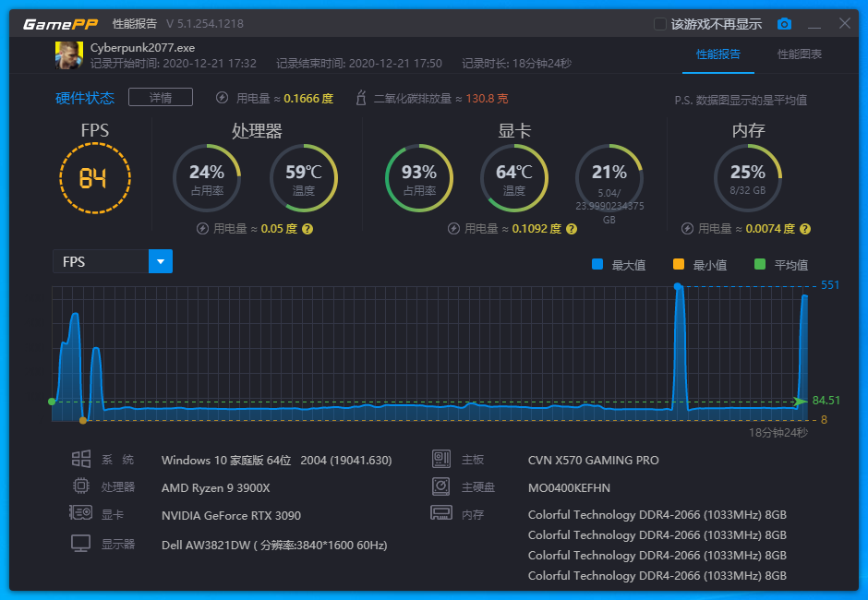Click the graphics card power lightning icon
The width and height of the screenshot is (868, 600).
[454, 229]
